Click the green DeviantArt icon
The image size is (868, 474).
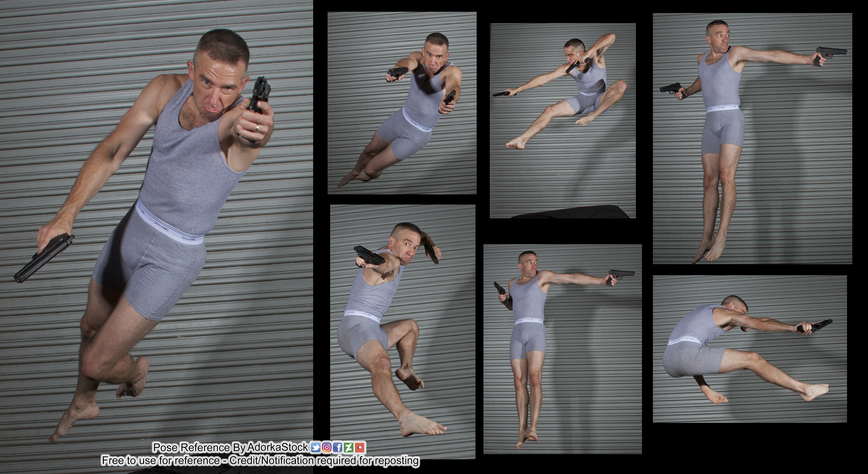[x=349, y=447]
